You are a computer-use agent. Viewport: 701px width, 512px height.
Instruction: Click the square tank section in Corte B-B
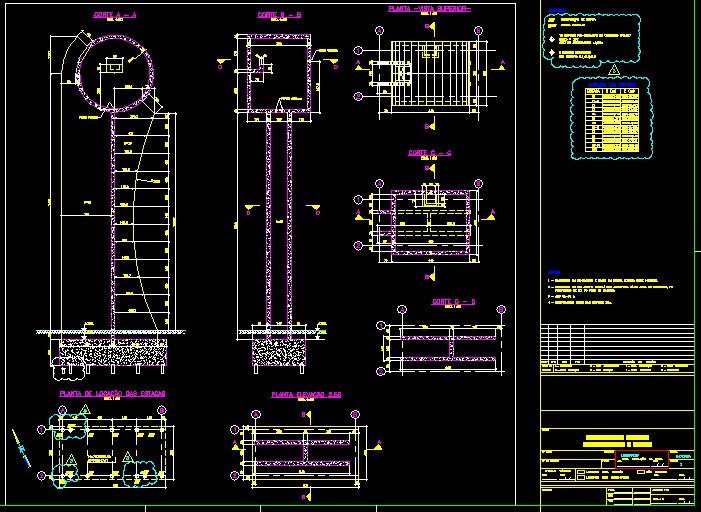point(272,78)
